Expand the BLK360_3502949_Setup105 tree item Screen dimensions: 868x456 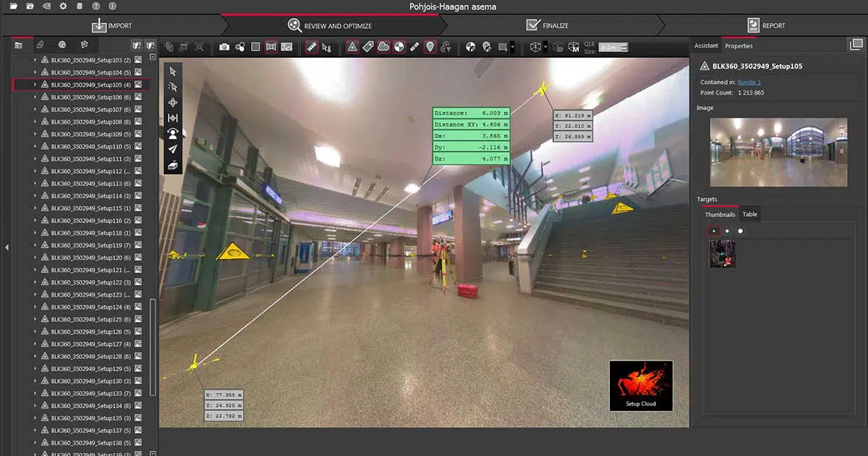click(x=35, y=85)
